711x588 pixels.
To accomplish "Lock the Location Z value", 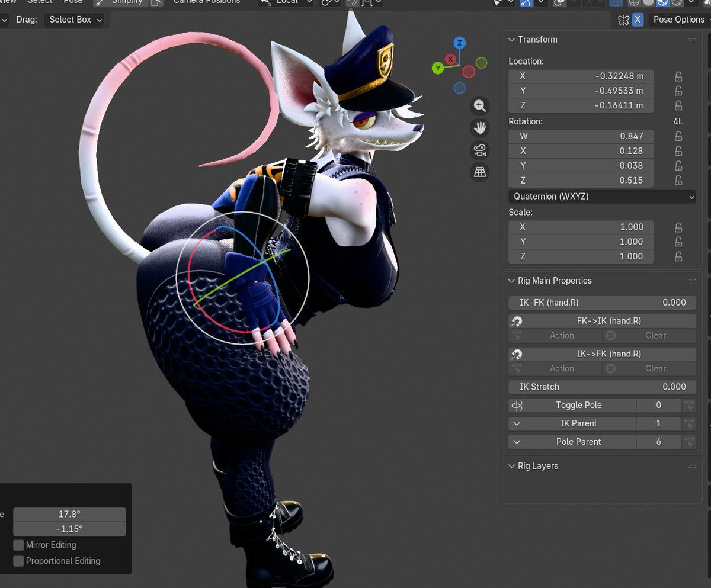I will (678, 106).
